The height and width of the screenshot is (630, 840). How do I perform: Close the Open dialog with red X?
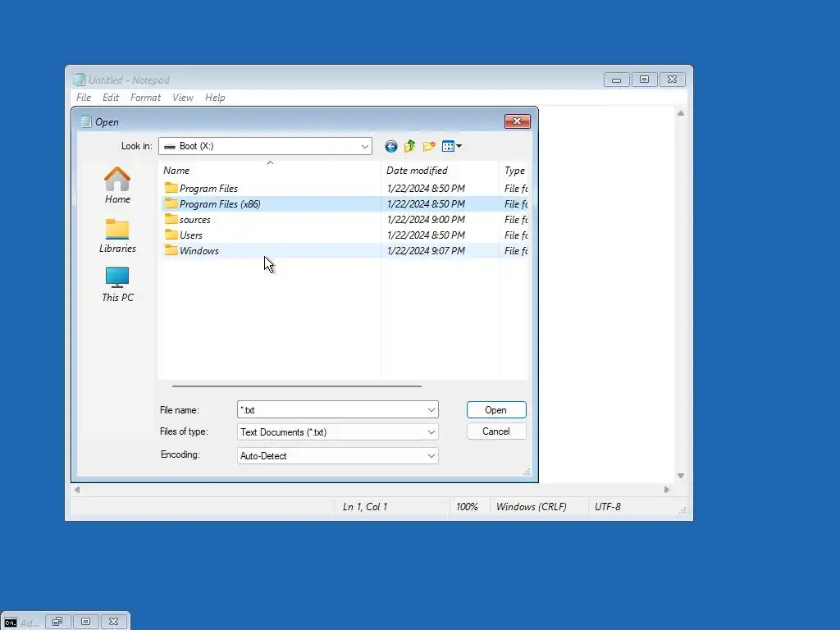tap(517, 121)
